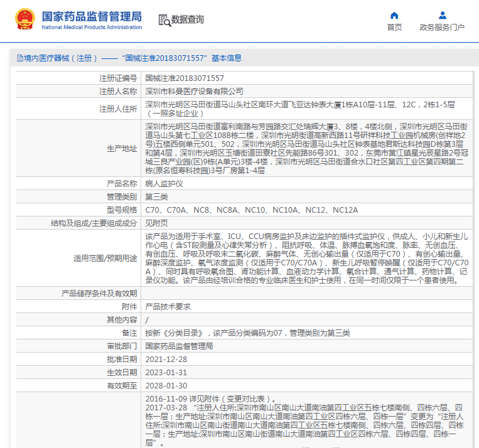Select the 注册人名称 label
This screenshot has height=448, width=479.
118,92
